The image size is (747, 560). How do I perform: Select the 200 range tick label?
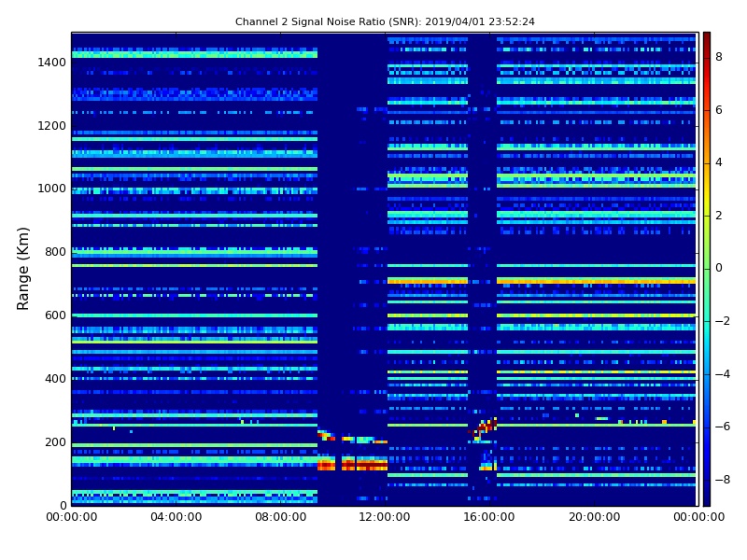[x=55, y=441]
